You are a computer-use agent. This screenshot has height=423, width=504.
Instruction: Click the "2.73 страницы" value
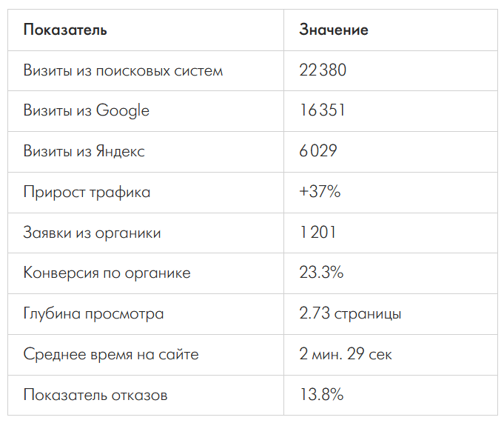[x=350, y=314]
